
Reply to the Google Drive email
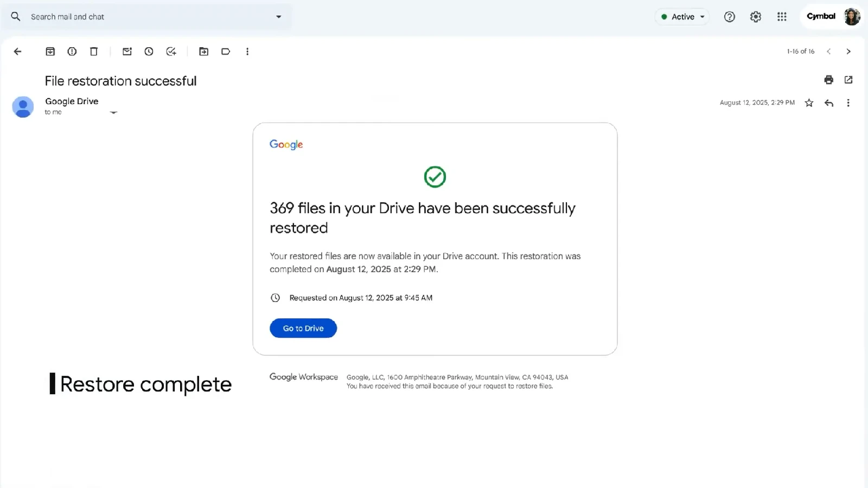click(x=829, y=103)
